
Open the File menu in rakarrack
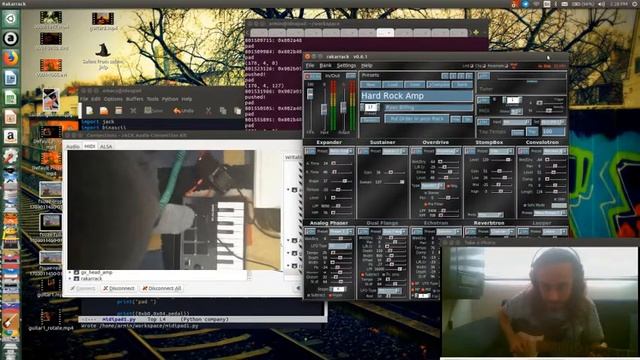(x=310, y=65)
